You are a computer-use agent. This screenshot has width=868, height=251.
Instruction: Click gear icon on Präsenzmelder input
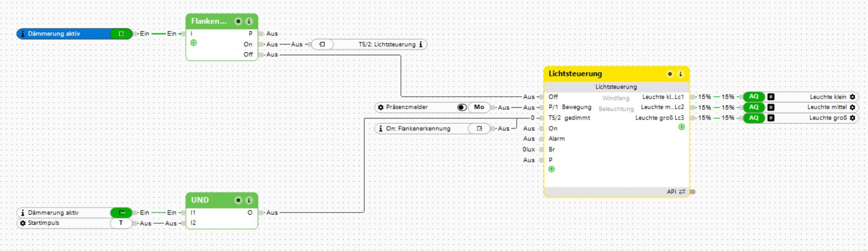click(381, 107)
